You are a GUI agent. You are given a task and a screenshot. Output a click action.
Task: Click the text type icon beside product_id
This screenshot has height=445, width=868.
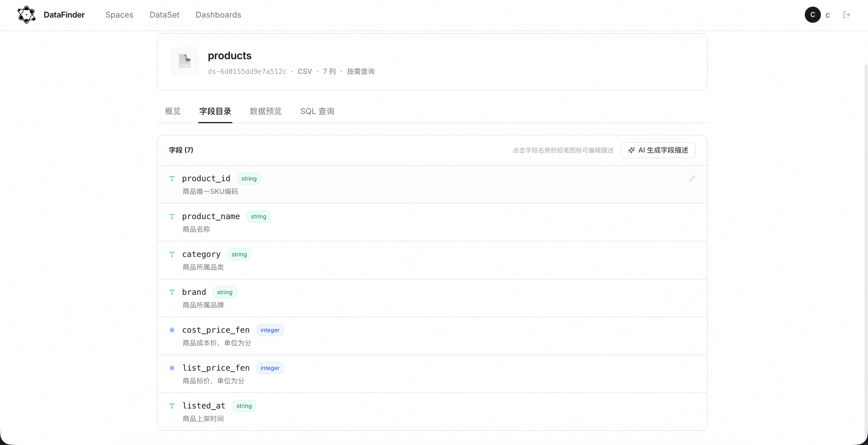click(x=172, y=179)
